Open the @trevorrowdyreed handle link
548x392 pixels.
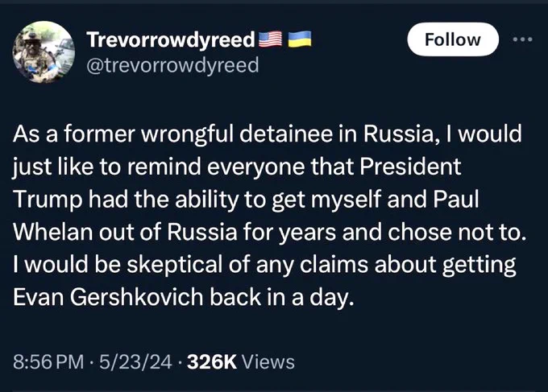[x=172, y=65]
